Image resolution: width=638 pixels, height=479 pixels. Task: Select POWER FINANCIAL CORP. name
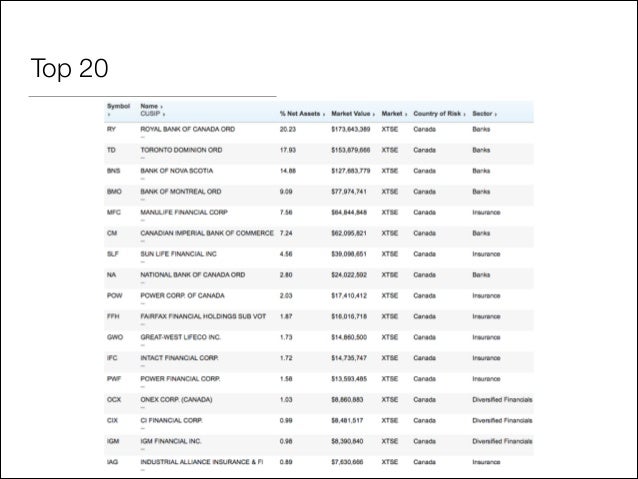coord(180,379)
